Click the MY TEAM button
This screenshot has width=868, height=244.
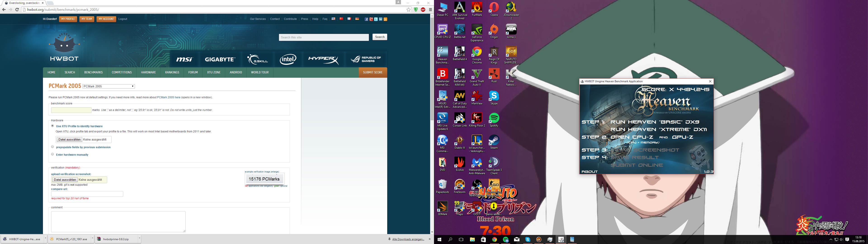[x=87, y=19]
